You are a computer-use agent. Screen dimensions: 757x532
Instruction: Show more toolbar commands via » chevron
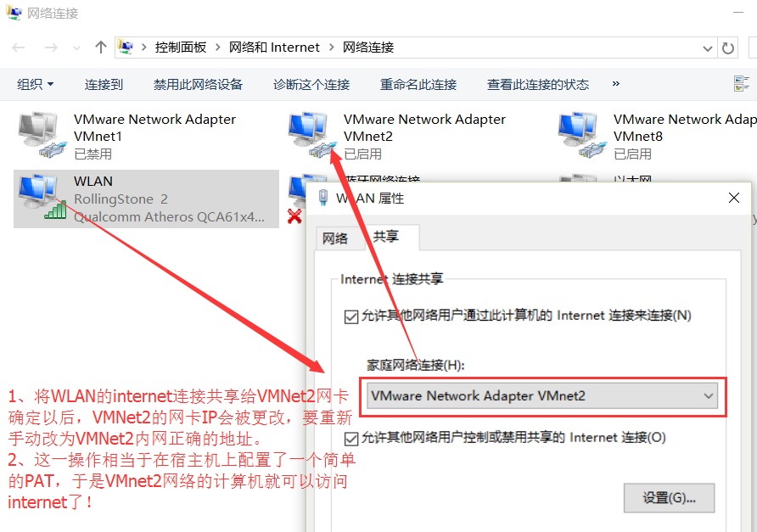tap(615, 83)
